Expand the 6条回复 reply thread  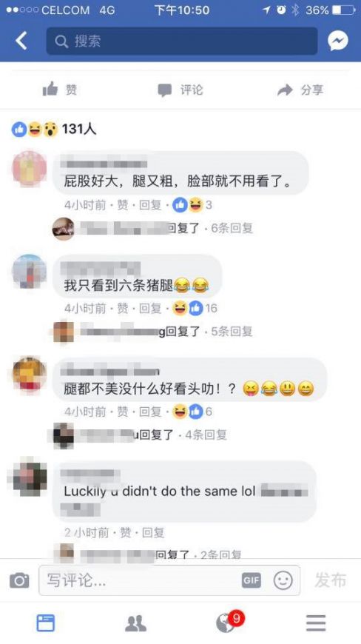[x=232, y=228]
